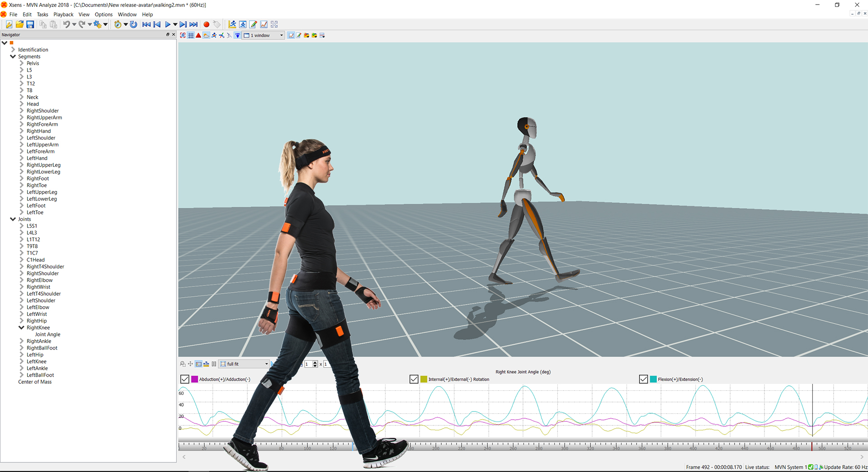
Task: Click the Open file folder icon
Action: click(x=19, y=24)
